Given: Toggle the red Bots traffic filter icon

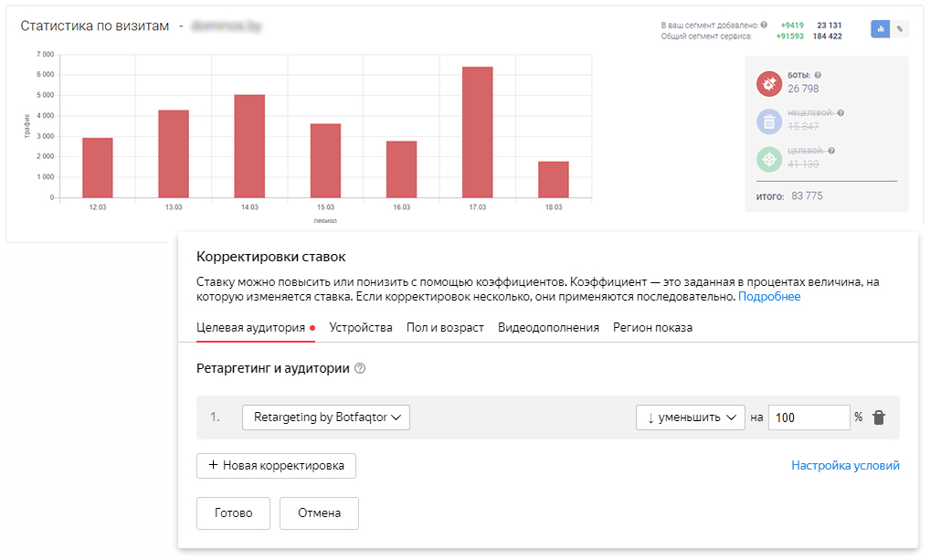Looking at the screenshot, I should tap(769, 84).
